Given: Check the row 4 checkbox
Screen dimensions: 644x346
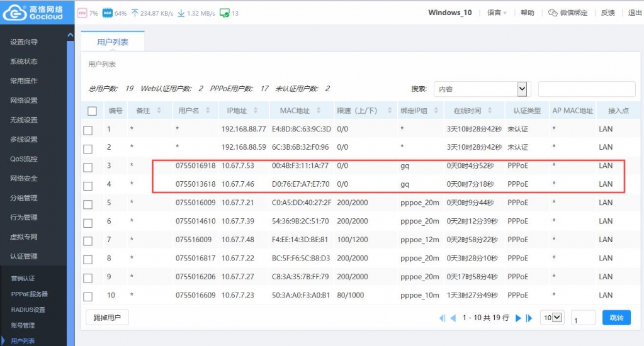Looking at the screenshot, I should 88,186.
